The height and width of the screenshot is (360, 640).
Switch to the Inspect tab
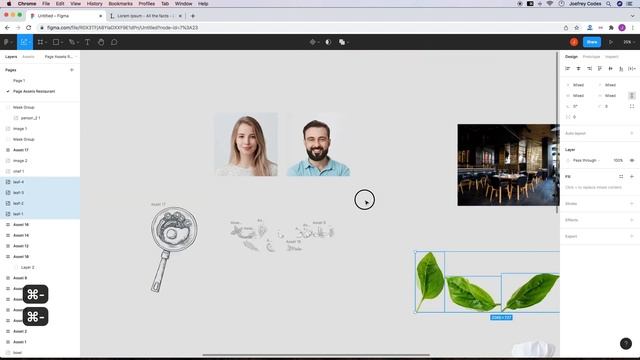click(x=611, y=57)
